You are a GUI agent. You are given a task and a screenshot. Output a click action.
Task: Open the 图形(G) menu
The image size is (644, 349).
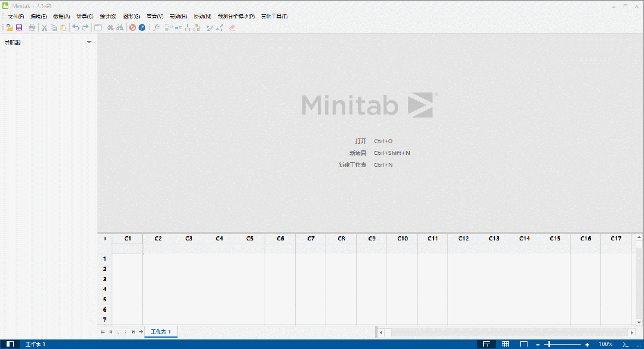click(131, 16)
